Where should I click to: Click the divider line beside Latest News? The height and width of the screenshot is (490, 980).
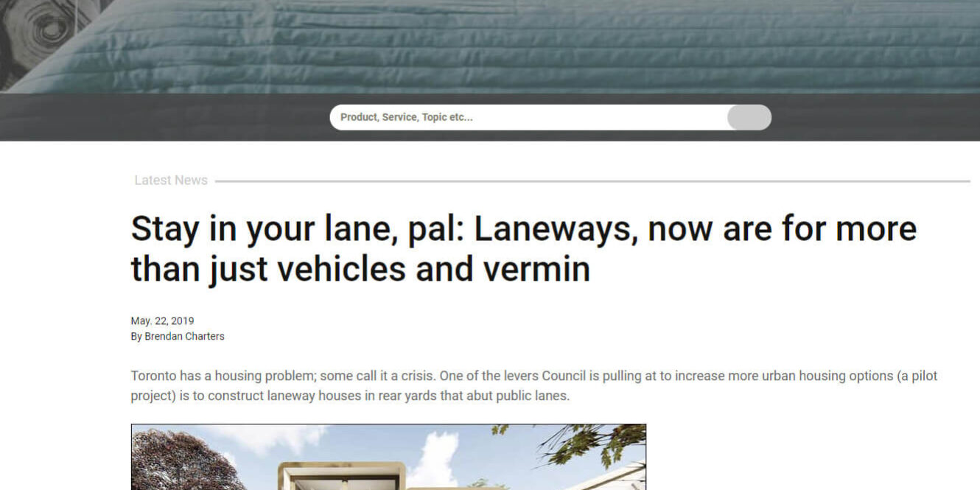coord(592,181)
